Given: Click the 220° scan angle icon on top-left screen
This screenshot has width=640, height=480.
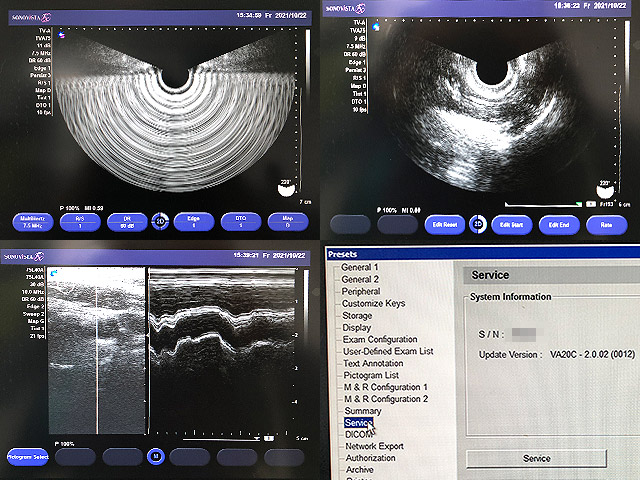Looking at the screenshot, I should pyautogui.click(x=286, y=188).
